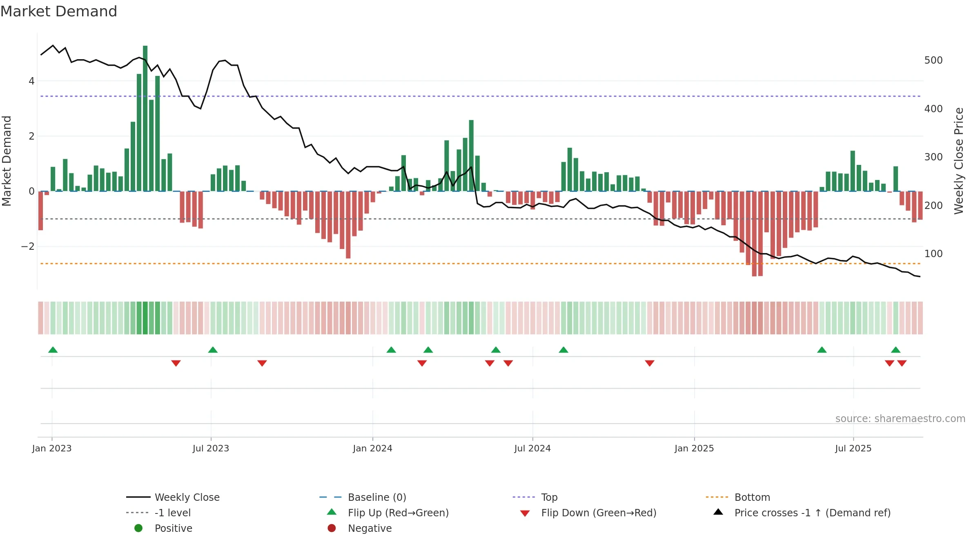Screen dimensions: 980x551
Task: Click the 4 tick on Market Demand axis
Action: pyautogui.click(x=31, y=81)
